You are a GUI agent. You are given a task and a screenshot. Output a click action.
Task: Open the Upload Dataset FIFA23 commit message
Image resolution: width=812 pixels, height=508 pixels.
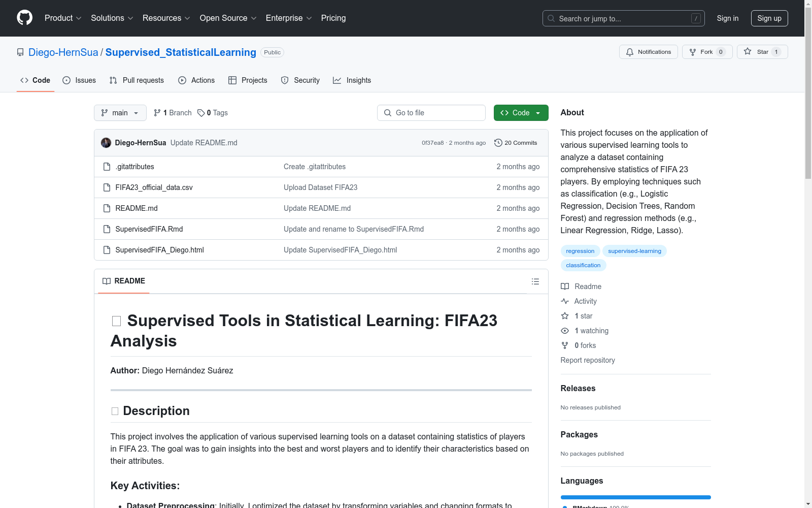321,187
